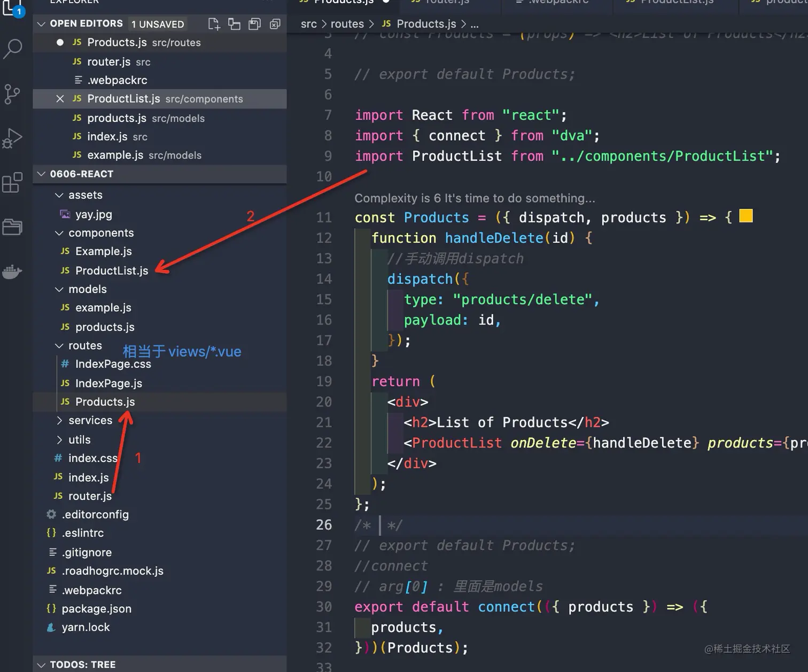Image resolution: width=808 pixels, height=672 pixels.
Task: Select Products.js in routes folder tree
Action: tap(160, 402)
